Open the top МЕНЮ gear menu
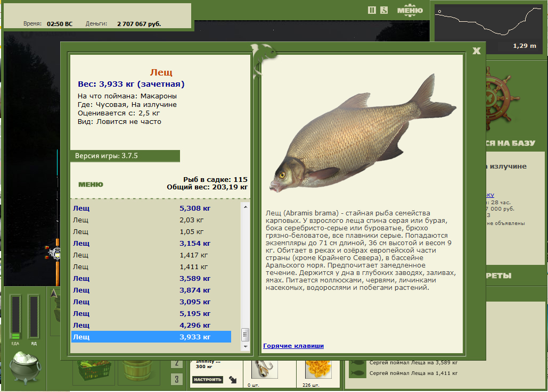The width and height of the screenshot is (548, 392). (x=410, y=10)
